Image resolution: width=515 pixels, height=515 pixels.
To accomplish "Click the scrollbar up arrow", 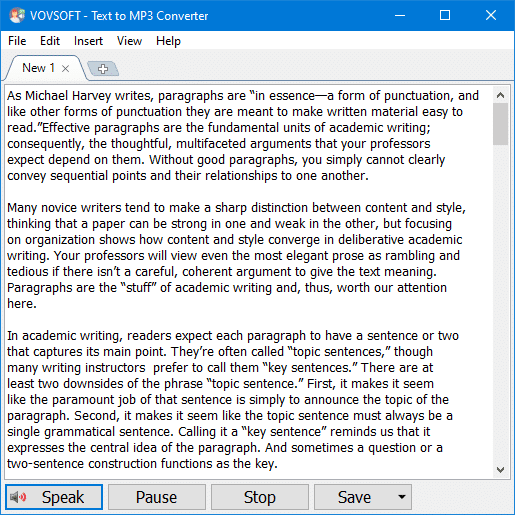I will point(500,95).
